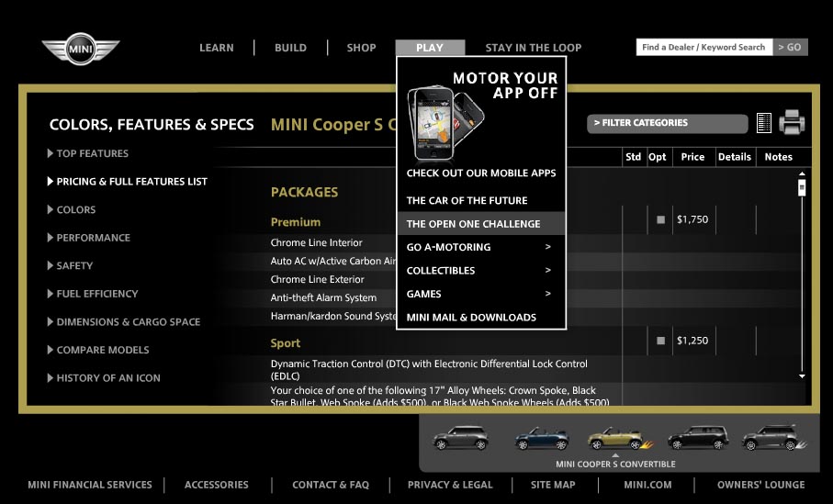Open the Accessories footer link
Viewport: 833px width, 504px height.
click(x=216, y=485)
